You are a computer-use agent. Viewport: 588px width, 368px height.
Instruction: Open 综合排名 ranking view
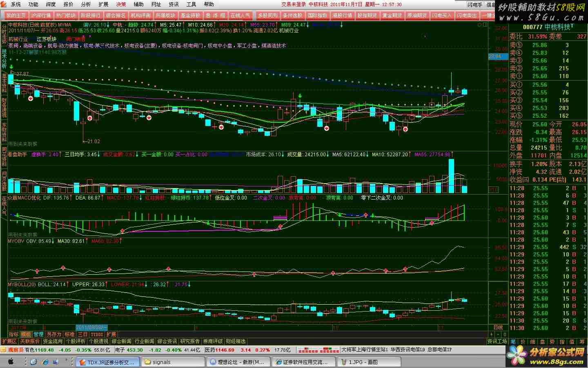pos(116,16)
